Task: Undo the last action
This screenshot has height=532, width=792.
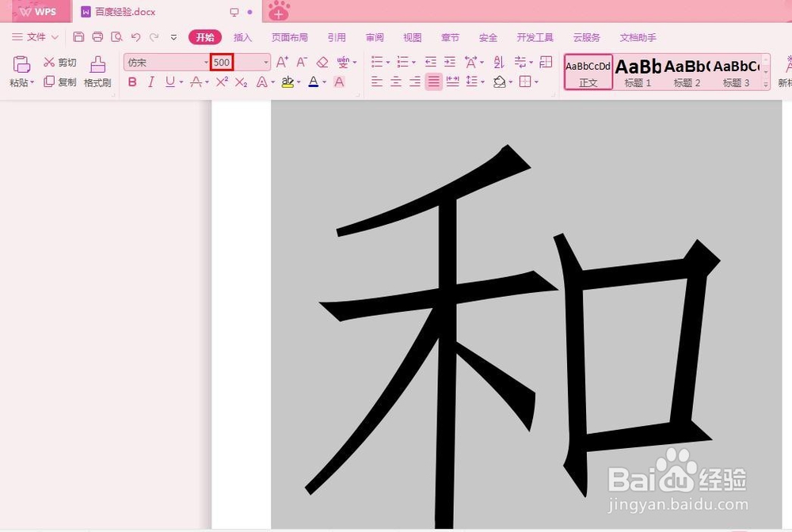Action: 135,37
